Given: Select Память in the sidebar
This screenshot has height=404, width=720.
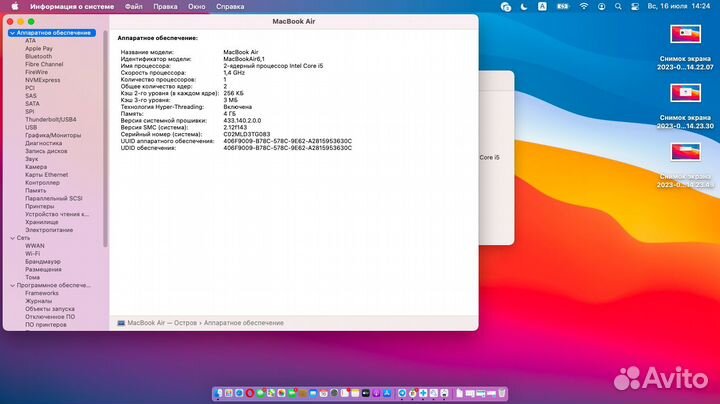Looking at the screenshot, I should coord(35,191).
